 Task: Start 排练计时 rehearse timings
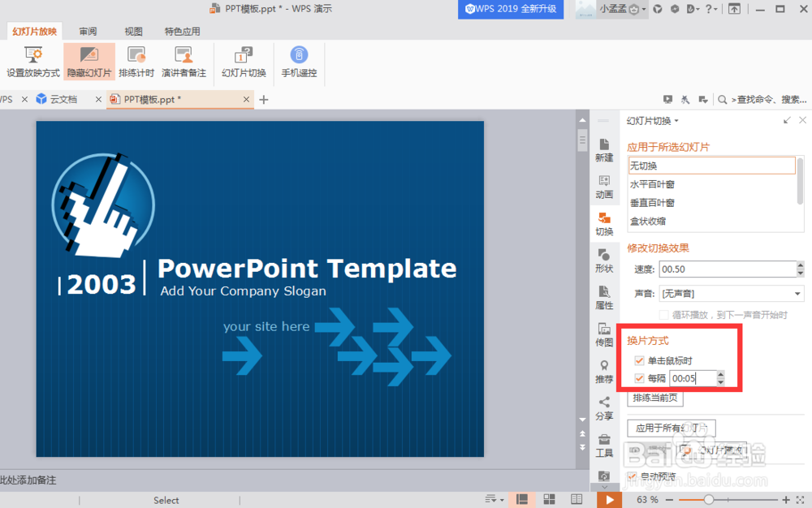pos(136,62)
